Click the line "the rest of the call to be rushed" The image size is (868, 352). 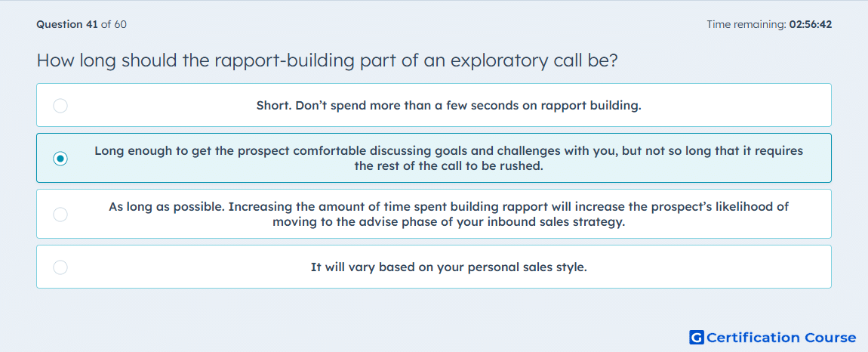point(449,165)
